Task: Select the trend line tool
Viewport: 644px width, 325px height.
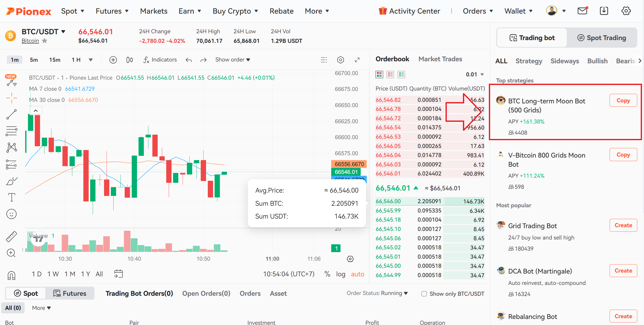Action: pos(12,114)
